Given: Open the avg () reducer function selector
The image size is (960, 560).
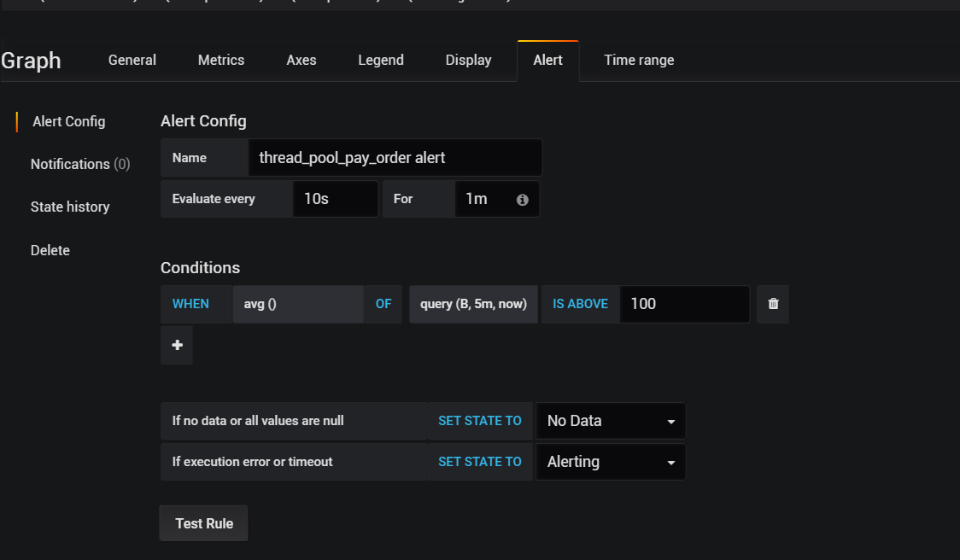Looking at the screenshot, I should pyautogui.click(x=297, y=304).
